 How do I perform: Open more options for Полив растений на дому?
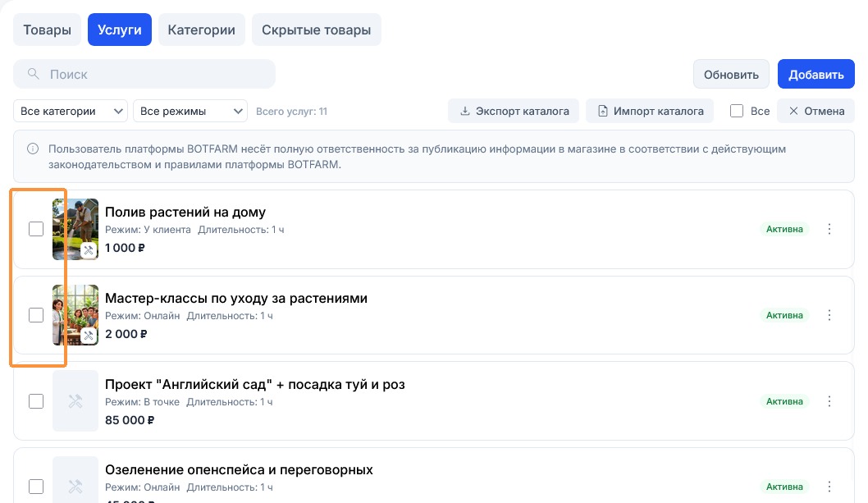(829, 229)
